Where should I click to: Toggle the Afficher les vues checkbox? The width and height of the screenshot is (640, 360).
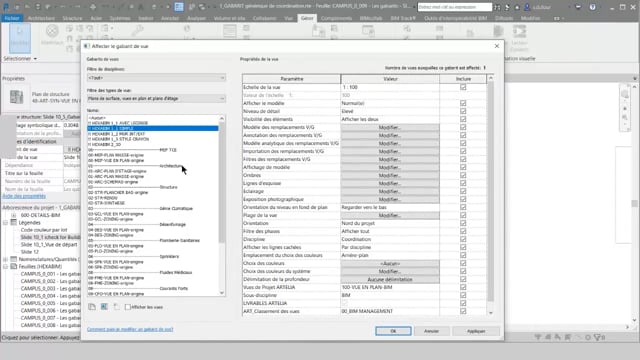point(128,307)
